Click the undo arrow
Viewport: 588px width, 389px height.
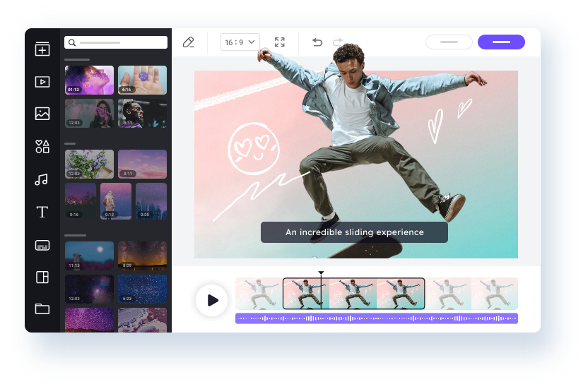coord(317,42)
